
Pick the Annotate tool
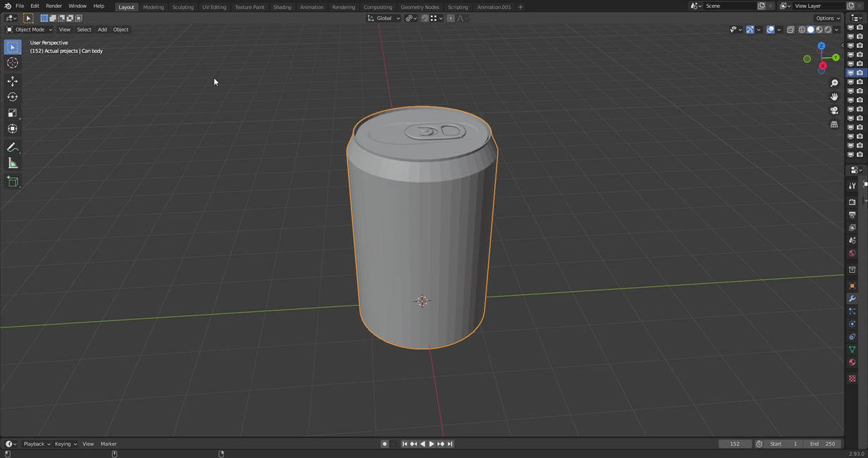(x=12, y=146)
